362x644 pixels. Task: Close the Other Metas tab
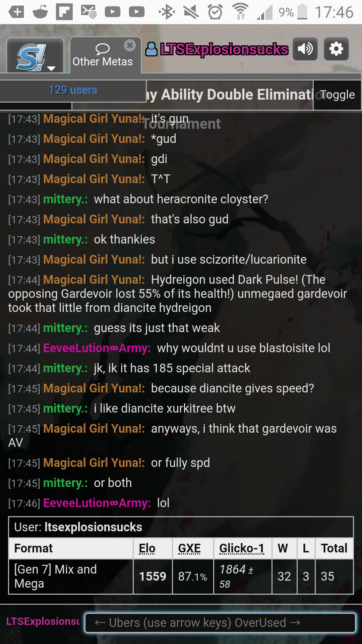click(x=130, y=45)
